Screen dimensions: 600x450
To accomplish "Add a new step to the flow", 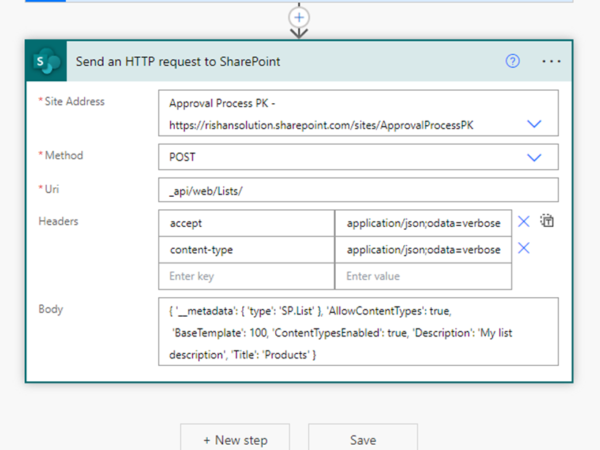I will (x=236, y=439).
